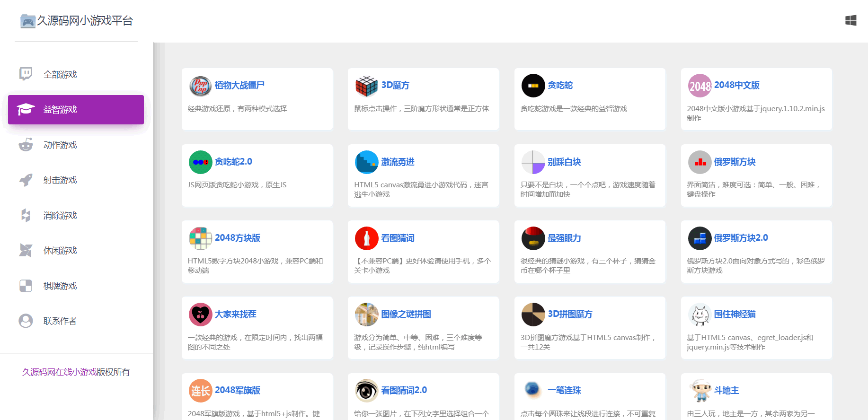Open the 全部游戏 sidebar menu item
The image size is (868, 420).
click(x=60, y=74)
